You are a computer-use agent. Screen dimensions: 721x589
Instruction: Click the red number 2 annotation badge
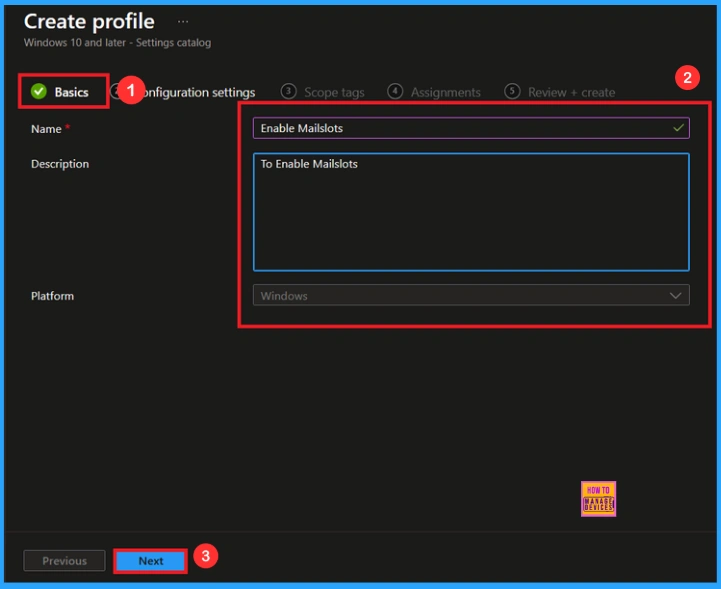687,78
